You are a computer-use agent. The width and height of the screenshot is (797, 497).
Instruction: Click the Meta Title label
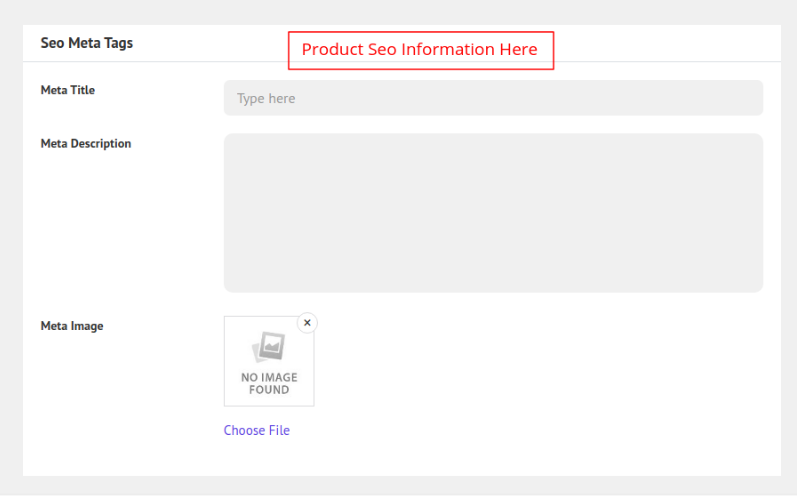[67, 90]
